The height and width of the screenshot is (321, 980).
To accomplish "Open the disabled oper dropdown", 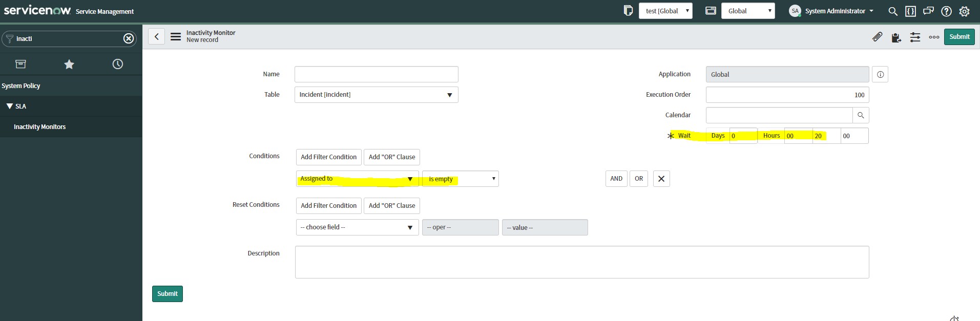I will tap(460, 227).
